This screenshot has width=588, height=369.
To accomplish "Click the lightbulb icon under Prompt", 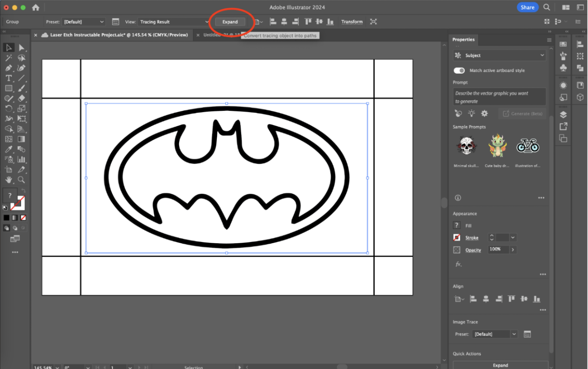I will [x=471, y=113].
